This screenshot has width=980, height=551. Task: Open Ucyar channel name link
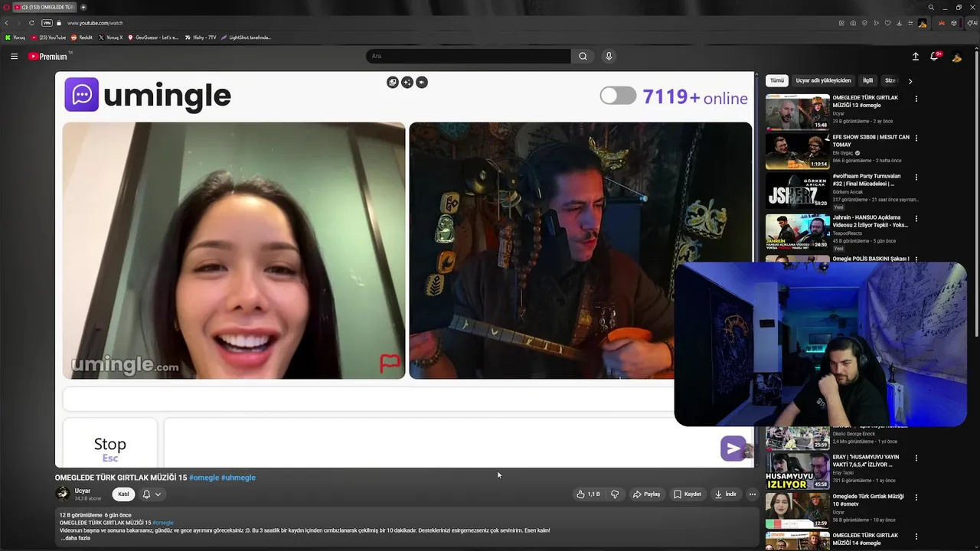click(83, 491)
